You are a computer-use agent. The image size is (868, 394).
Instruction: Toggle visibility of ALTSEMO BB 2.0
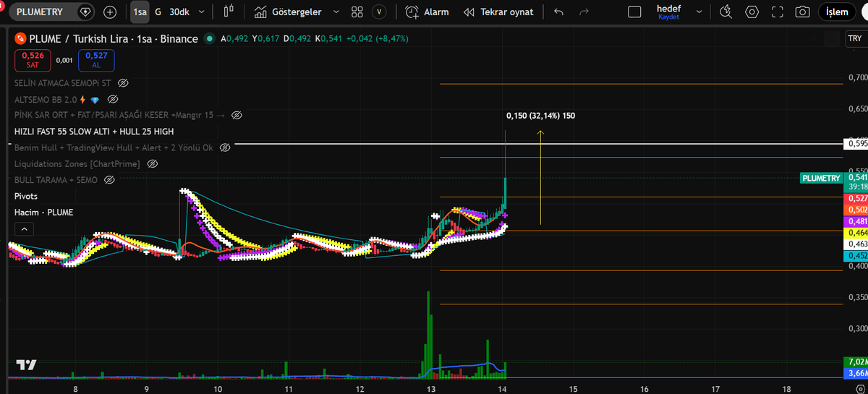(x=113, y=99)
